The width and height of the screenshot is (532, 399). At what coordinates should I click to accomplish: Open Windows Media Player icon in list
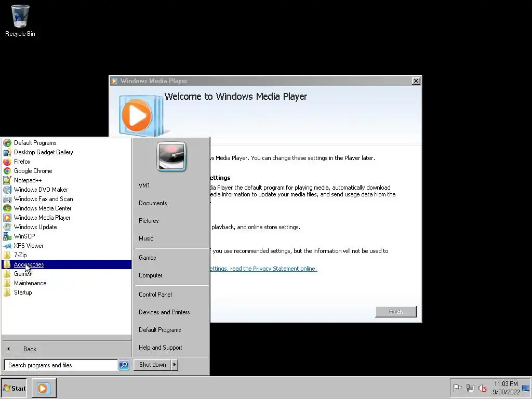[7, 218]
